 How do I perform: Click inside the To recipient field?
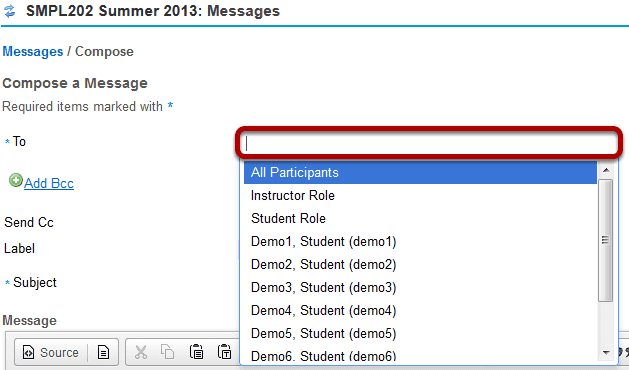pos(429,143)
